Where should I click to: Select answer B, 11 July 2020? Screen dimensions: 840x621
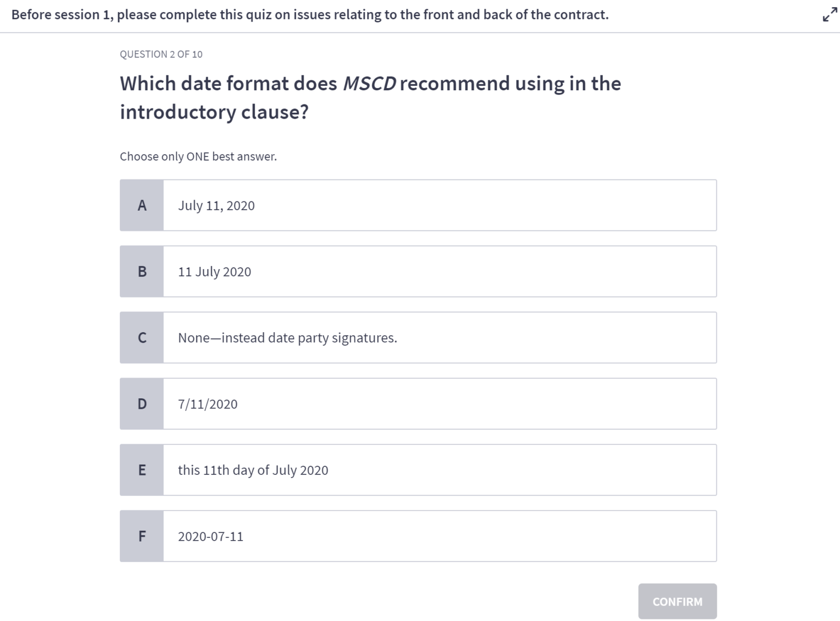click(437, 271)
